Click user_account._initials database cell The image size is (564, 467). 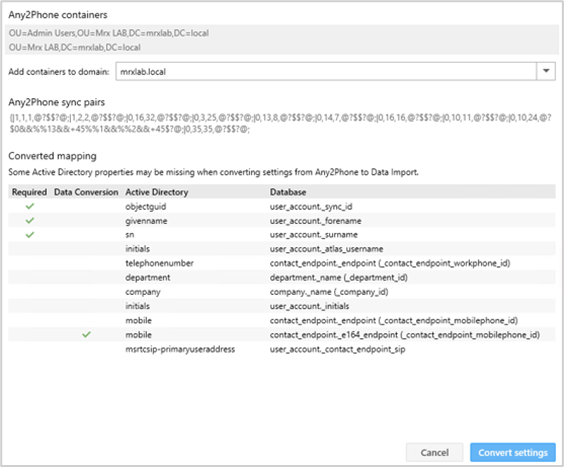(309, 306)
